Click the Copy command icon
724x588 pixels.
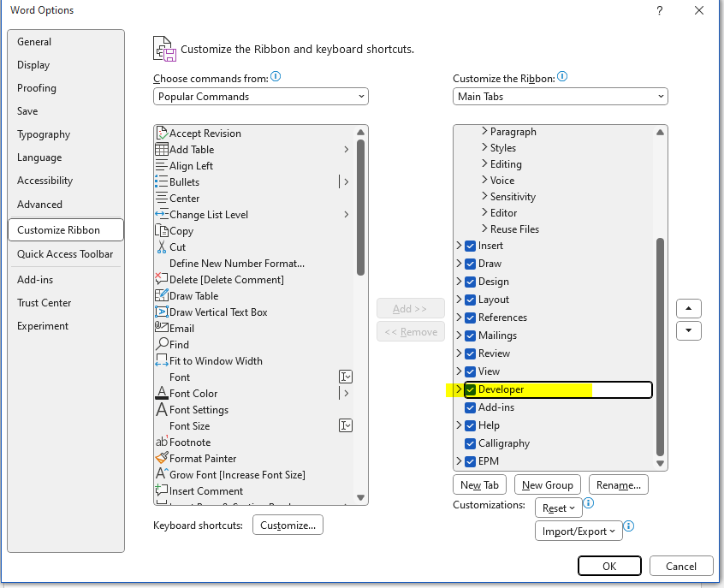[162, 230]
